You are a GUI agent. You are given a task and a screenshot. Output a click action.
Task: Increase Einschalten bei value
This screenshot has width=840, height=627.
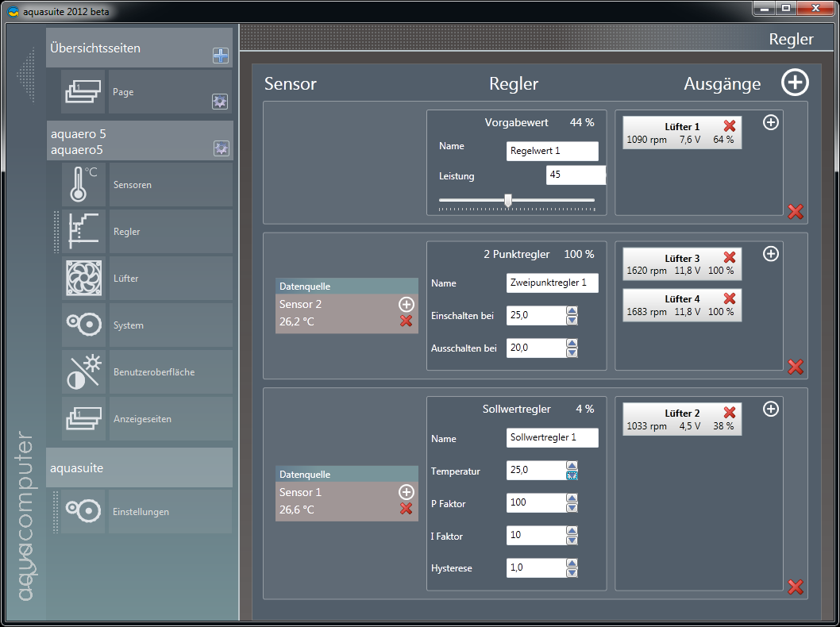[x=572, y=310]
